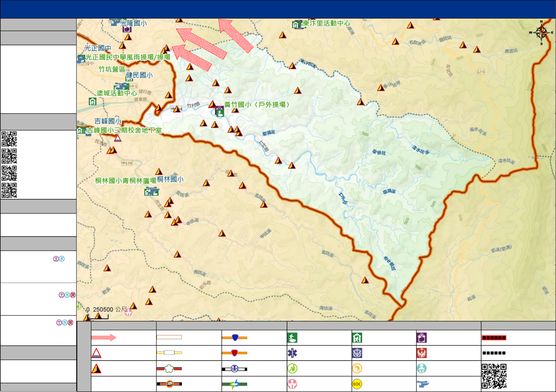This screenshot has width=556, height=392.
Task: Click the red shield route symbol in the legend
Action: tap(235, 353)
